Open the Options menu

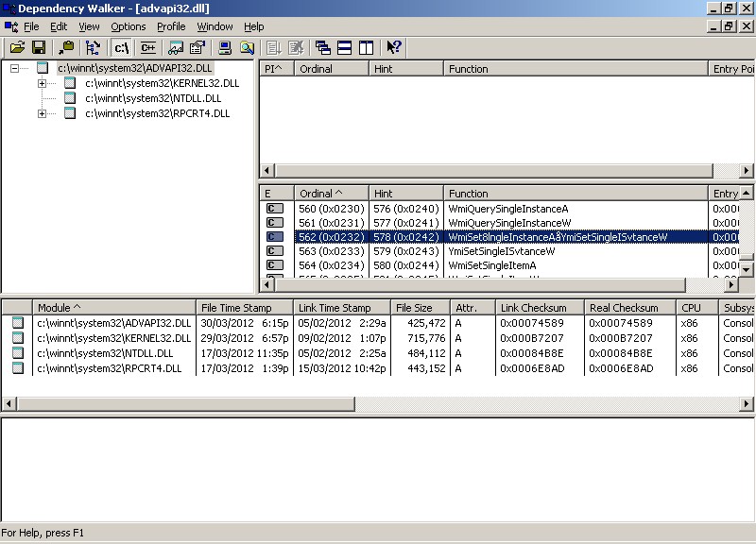point(129,26)
